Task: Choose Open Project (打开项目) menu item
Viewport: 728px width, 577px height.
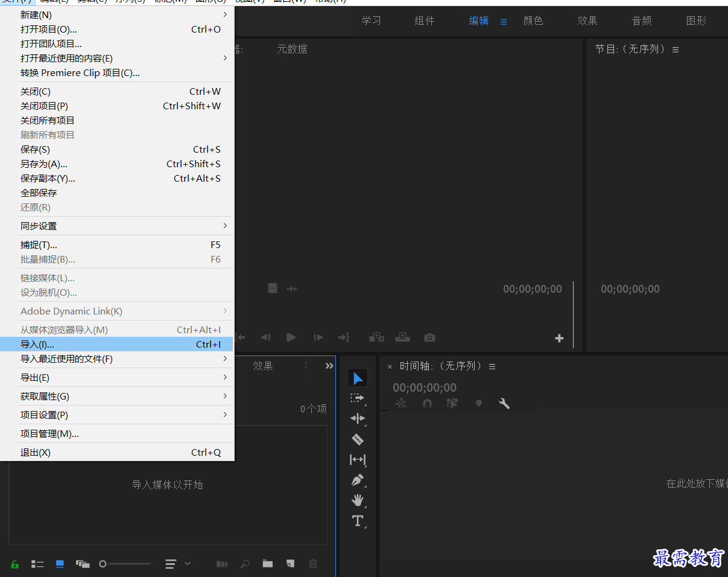Action: tap(116, 29)
